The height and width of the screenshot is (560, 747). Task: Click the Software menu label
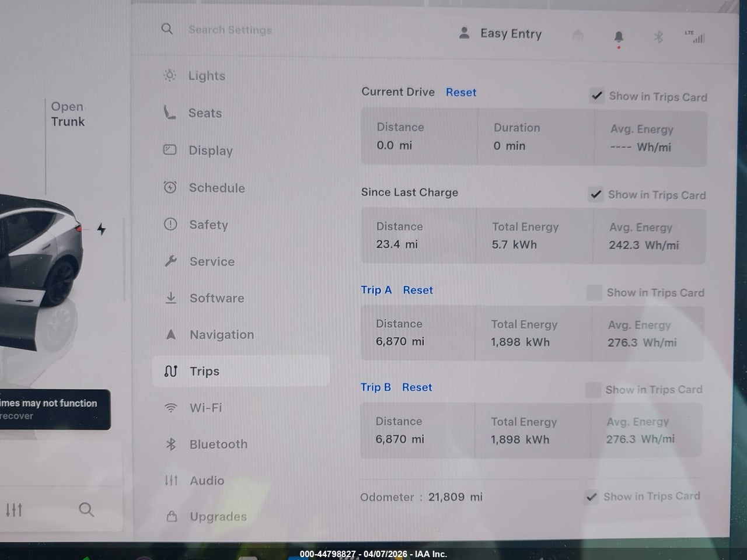click(217, 298)
